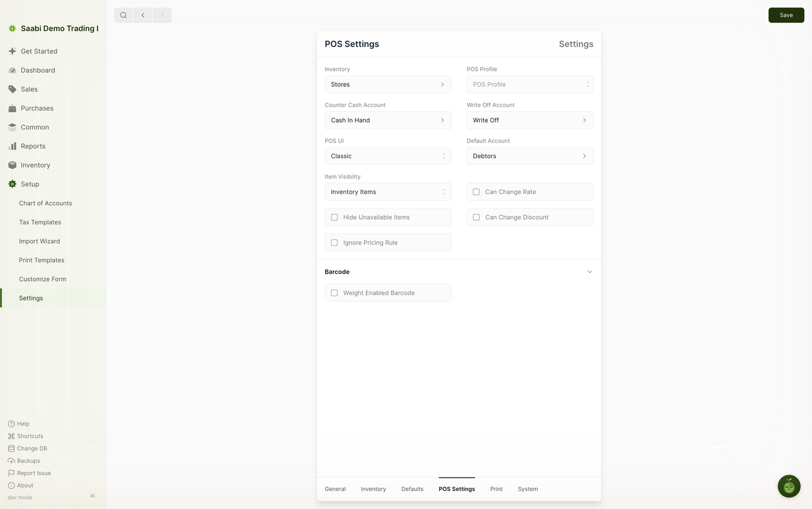Open the Import Wizard sidebar link
The width and height of the screenshot is (812, 509).
(39, 241)
